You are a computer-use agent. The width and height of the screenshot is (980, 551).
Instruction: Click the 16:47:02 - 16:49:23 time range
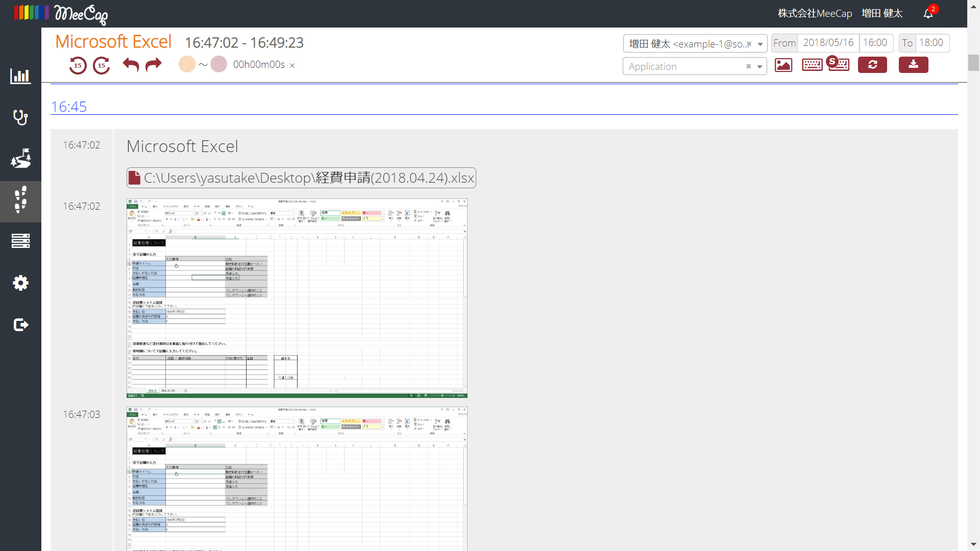tap(244, 43)
